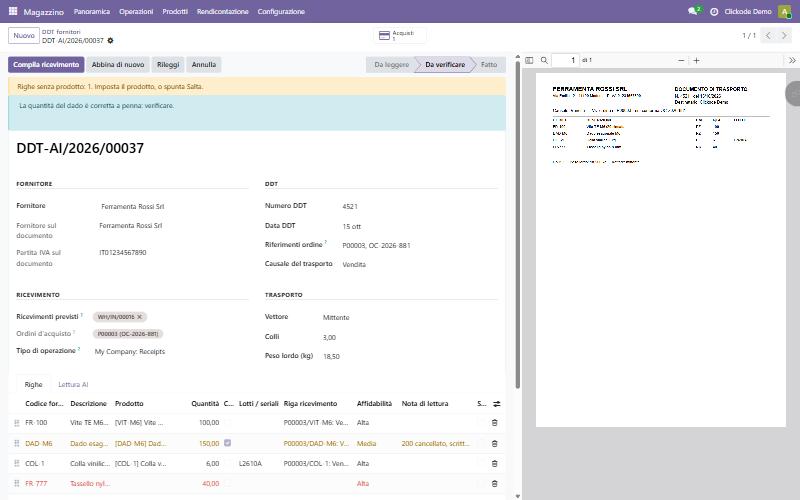
Task: Open optional columns settings in table
Action: pyautogui.click(x=496, y=404)
